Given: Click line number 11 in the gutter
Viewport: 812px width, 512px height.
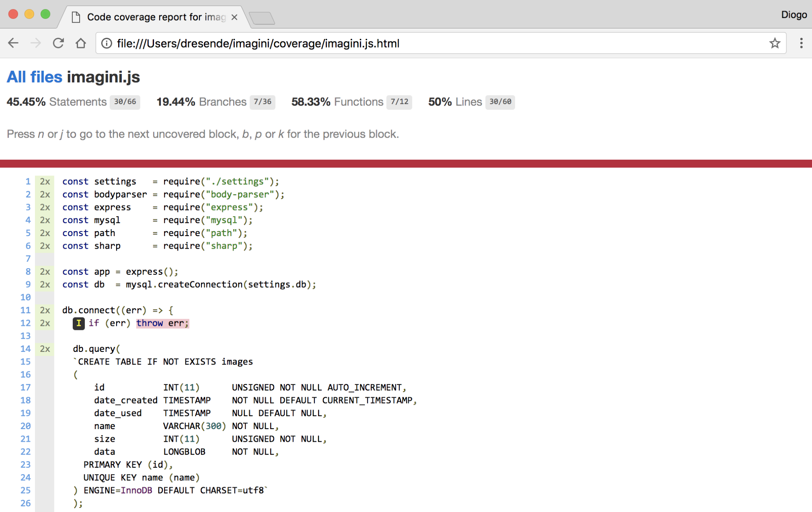Looking at the screenshot, I should point(26,310).
